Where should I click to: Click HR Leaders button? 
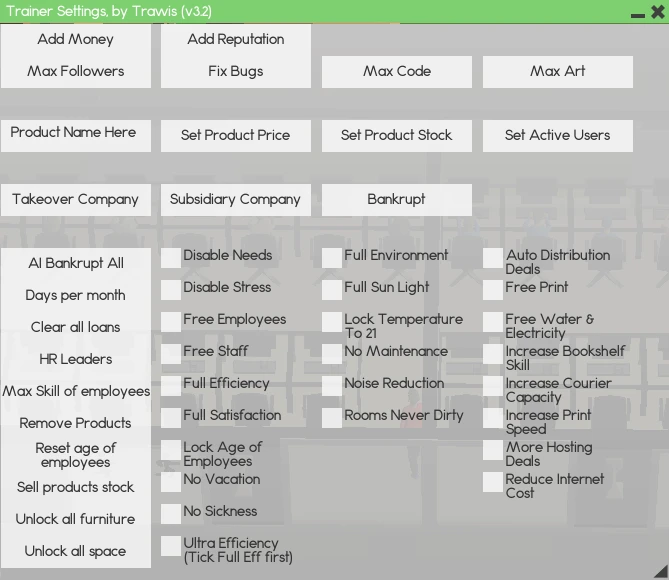coord(76,359)
